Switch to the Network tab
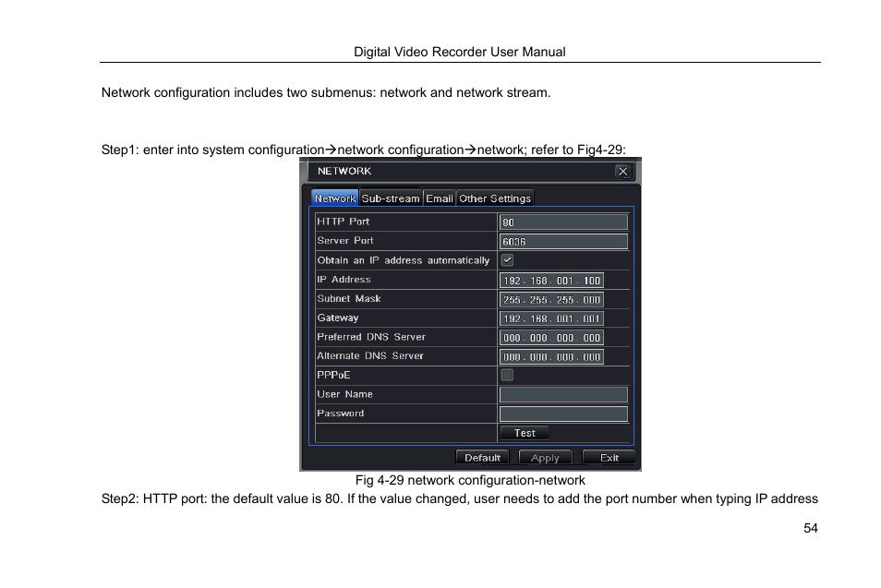Screen dimensions: 881x588 point(335,198)
